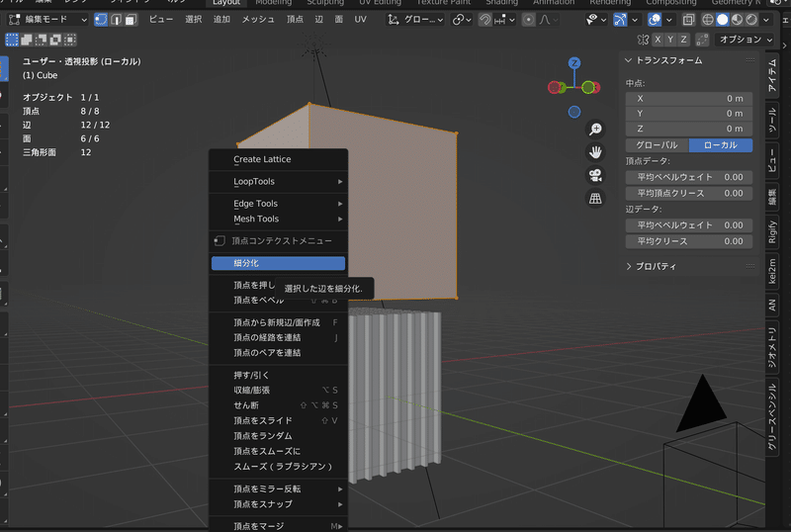Toggle auto merge vertices icon
Screen dimensions: 791x532
[702, 40]
